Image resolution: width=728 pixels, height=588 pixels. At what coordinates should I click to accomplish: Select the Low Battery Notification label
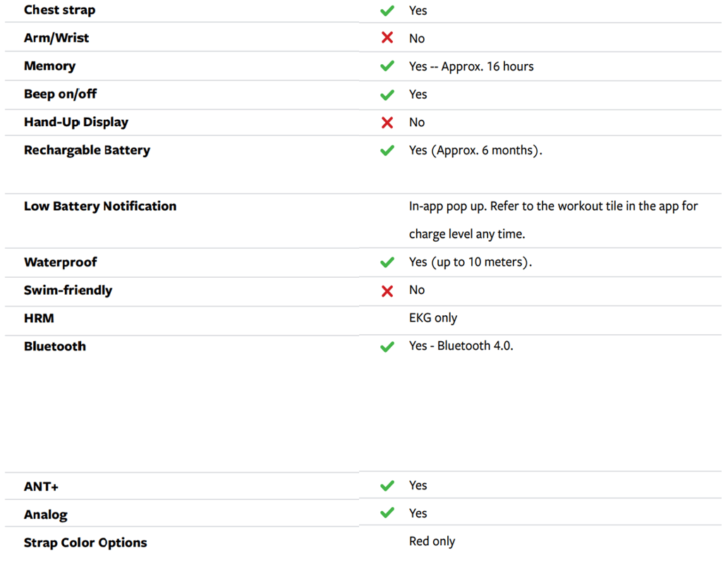100,207
